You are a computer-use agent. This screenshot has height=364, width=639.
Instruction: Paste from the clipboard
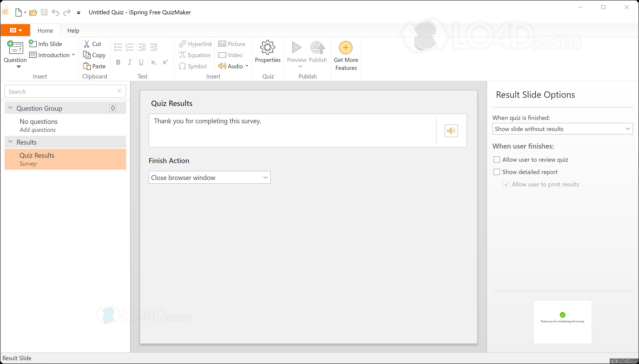tap(94, 66)
